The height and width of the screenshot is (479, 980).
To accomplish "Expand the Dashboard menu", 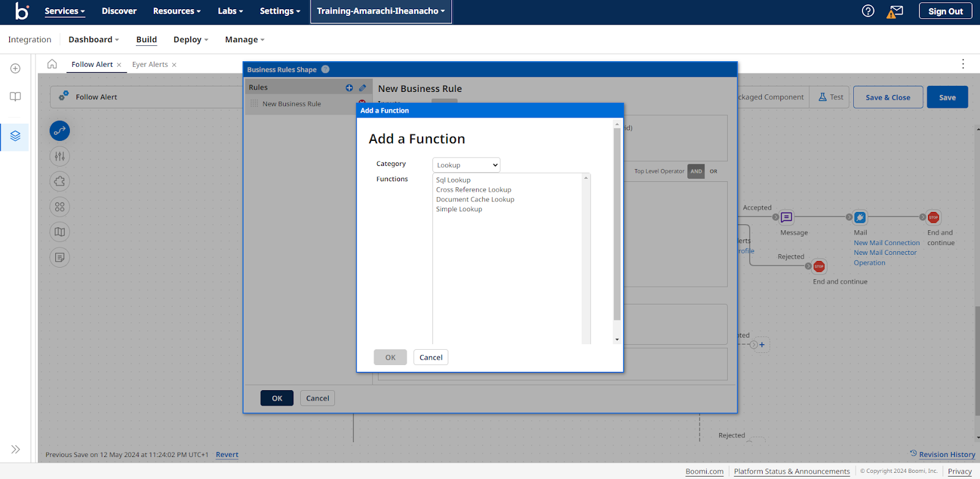I will pyautogui.click(x=94, y=40).
